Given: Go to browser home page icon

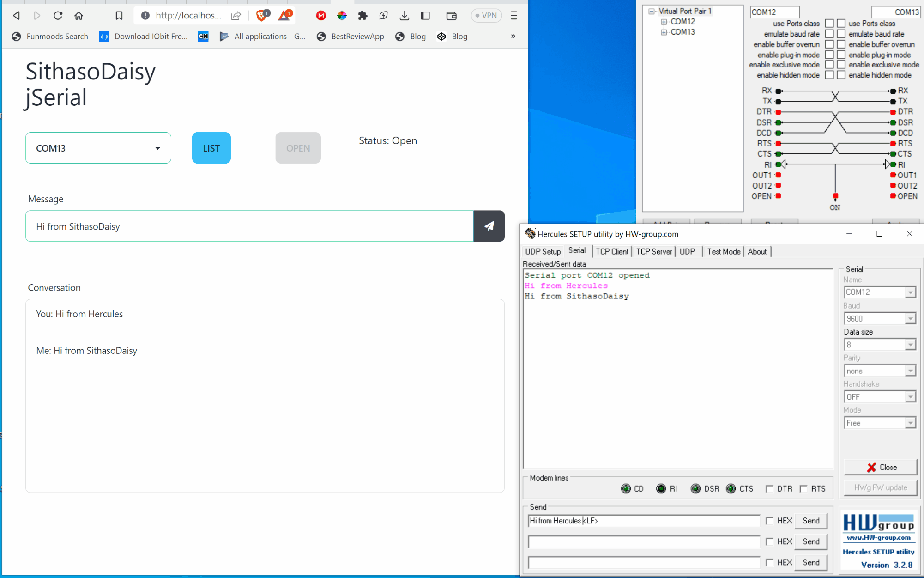Looking at the screenshot, I should 79,16.
